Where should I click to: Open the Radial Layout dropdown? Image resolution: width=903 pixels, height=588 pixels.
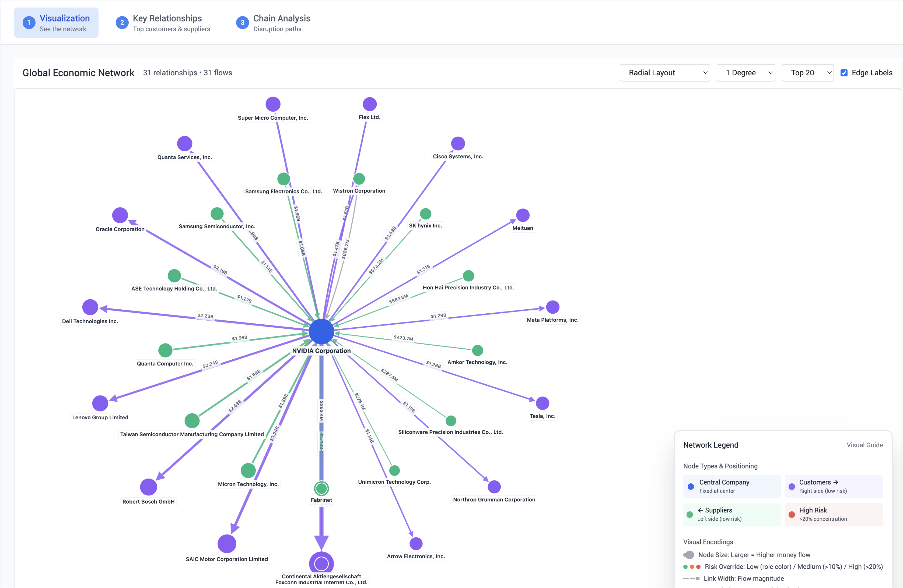[665, 72]
